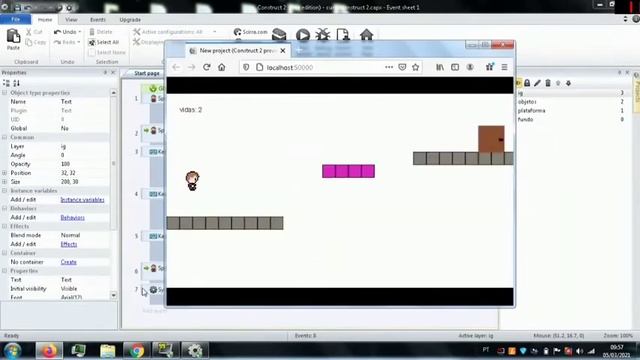Reload the browser page
The image size is (640, 360).
pos(207,67)
